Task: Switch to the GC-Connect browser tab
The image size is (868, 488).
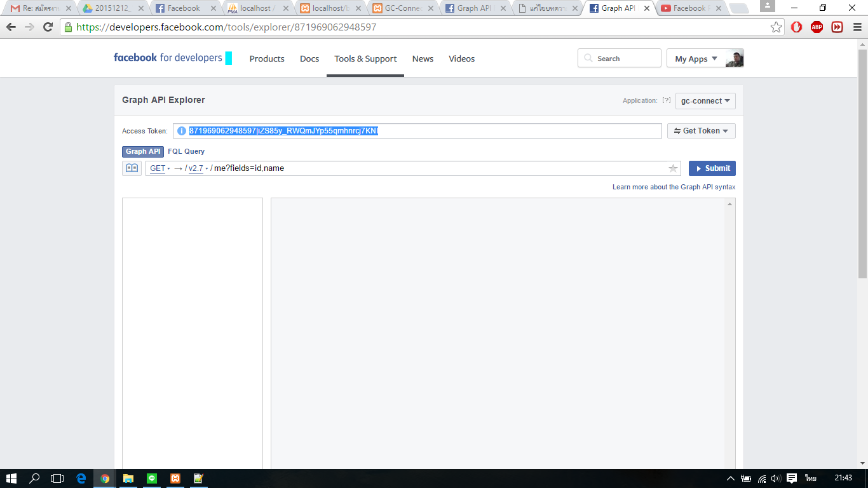Action: (x=402, y=8)
